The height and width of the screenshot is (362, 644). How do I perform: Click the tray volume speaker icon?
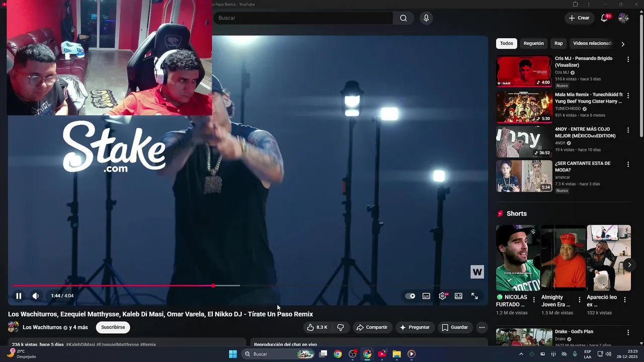pos(608,354)
